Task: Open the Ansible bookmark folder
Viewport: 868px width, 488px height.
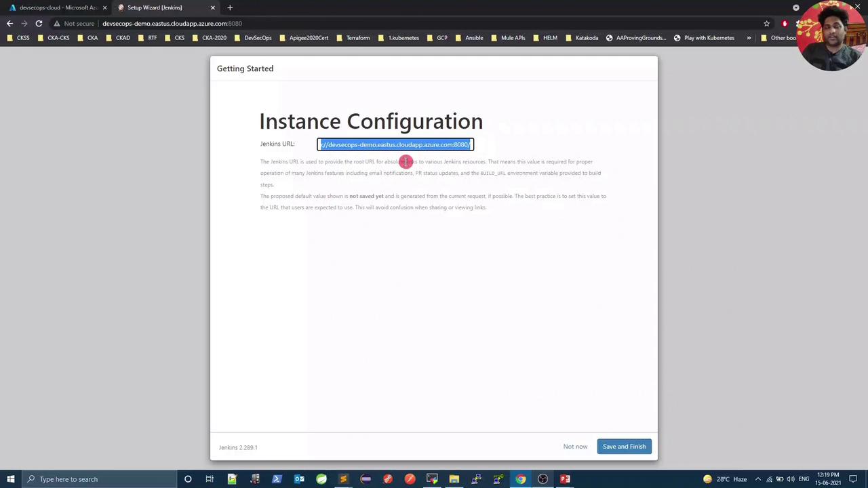Action: click(x=469, y=38)
